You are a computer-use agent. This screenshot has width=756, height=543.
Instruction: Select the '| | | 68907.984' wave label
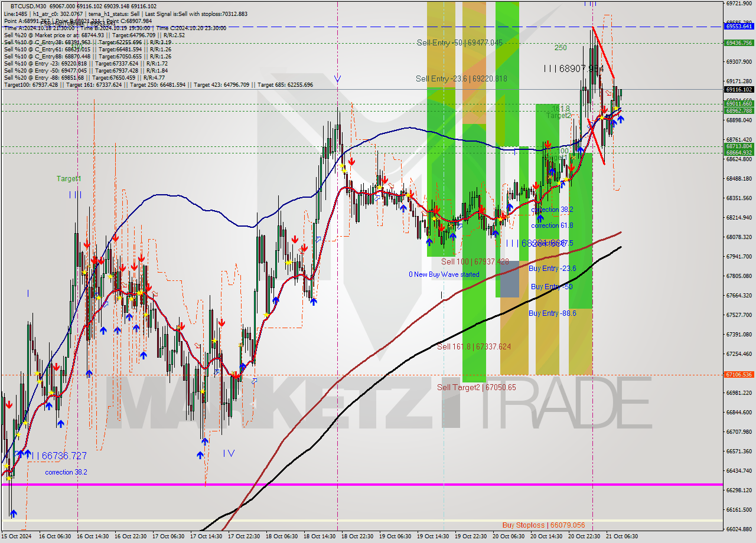[x=573, y=68]
